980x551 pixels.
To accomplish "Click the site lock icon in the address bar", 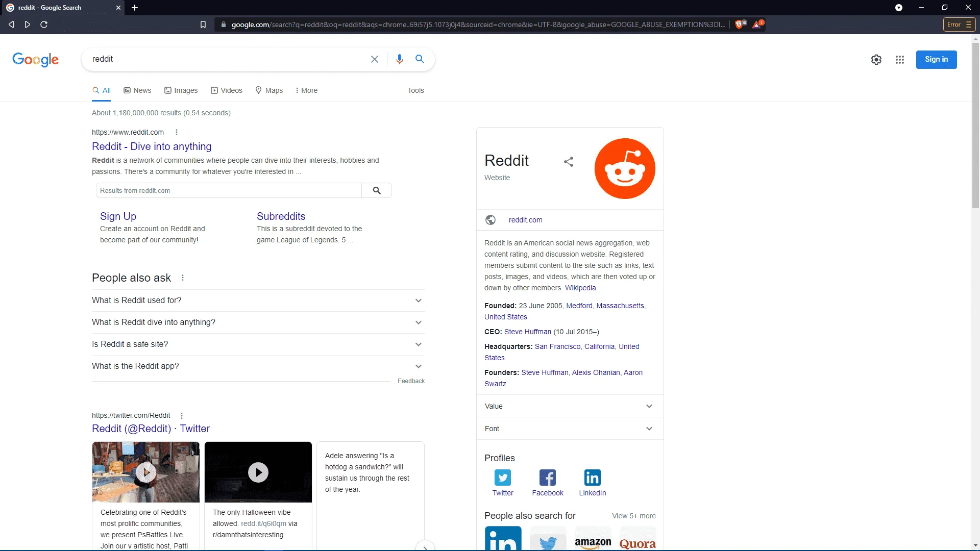I will coord(224,24).
